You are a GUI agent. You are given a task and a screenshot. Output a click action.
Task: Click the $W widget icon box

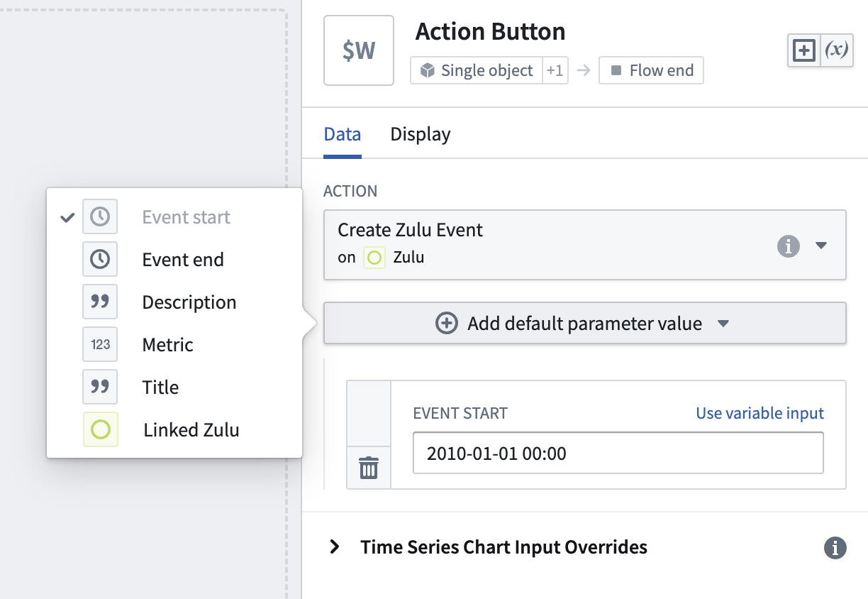(x=359, y=50)
